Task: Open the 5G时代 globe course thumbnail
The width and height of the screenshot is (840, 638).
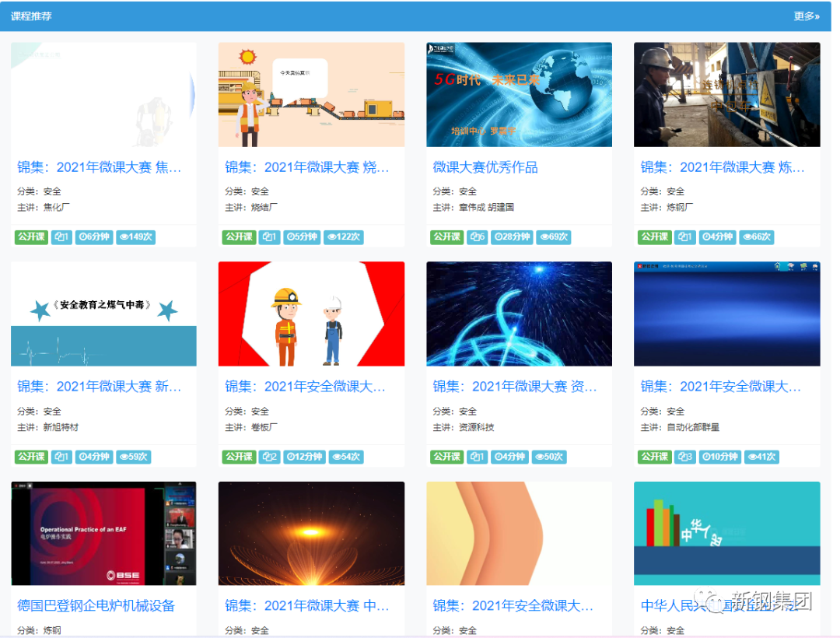Action: coord(519,94)
